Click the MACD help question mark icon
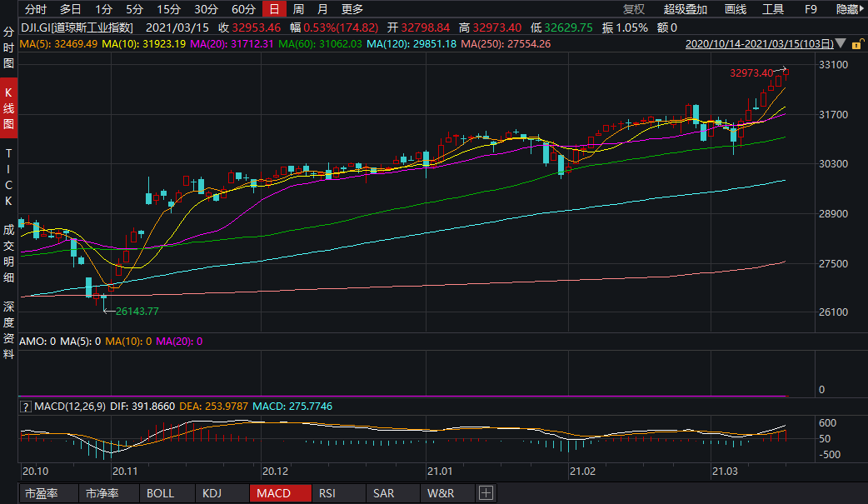 click(26, 407)
